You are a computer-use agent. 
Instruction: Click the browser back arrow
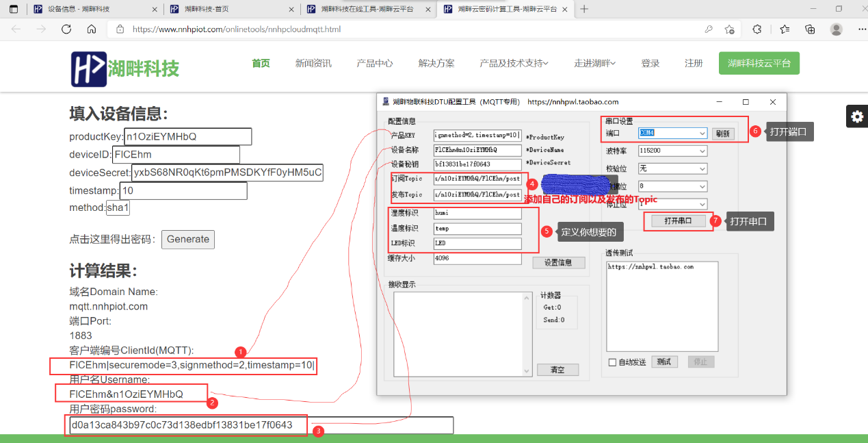[x=16, y=29]
